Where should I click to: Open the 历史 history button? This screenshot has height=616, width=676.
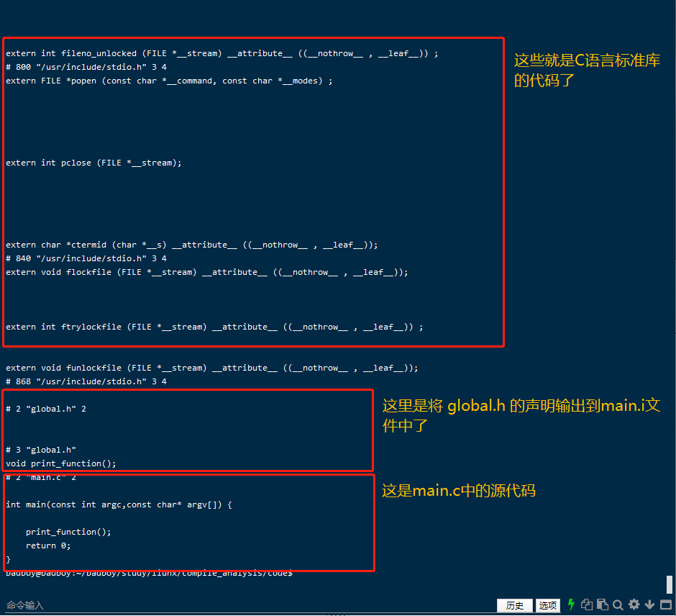(514, 605)
